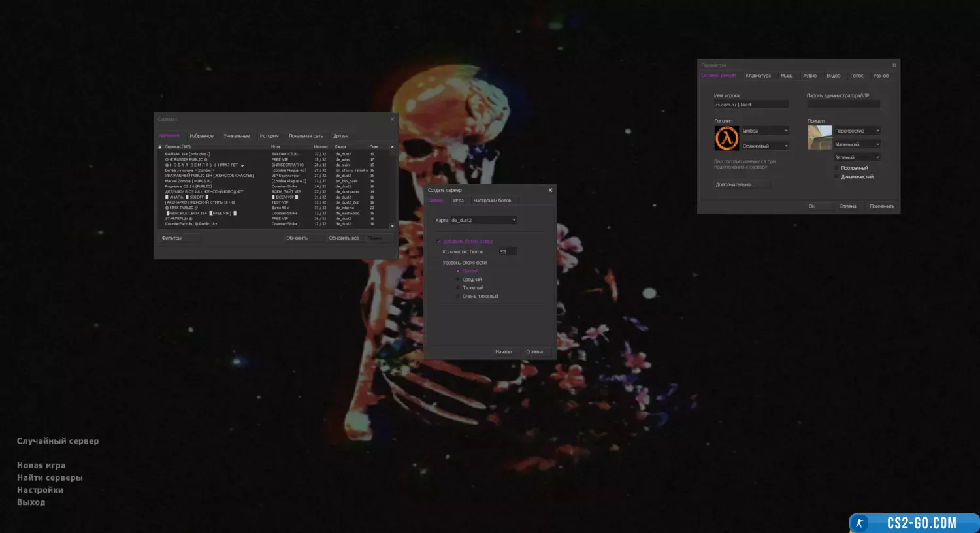Close the Создать сервер dialog
This screenshot has width=980, height=533.
(x=550, y=190)
